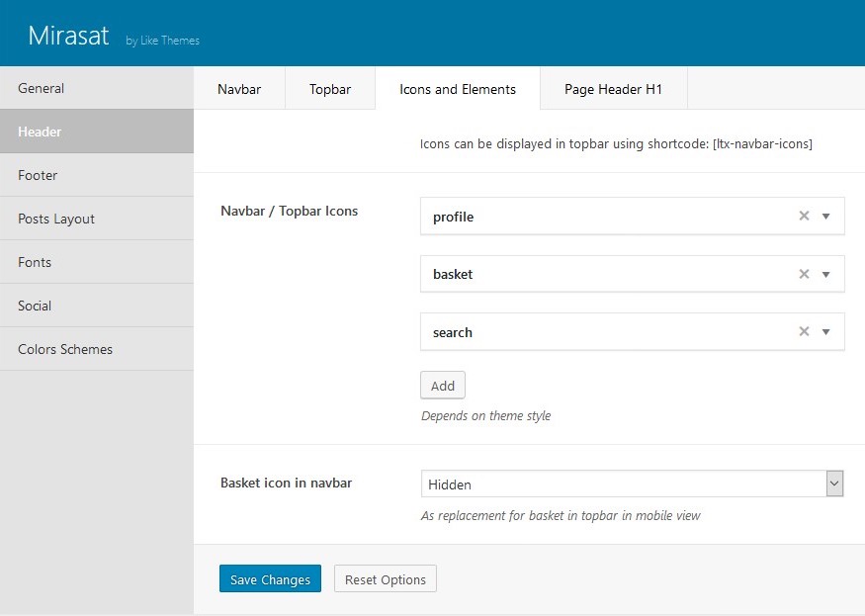Remove the search icon entry
Image resolution: width=865 pixels, height=616 pixels.
click(804, 331)
